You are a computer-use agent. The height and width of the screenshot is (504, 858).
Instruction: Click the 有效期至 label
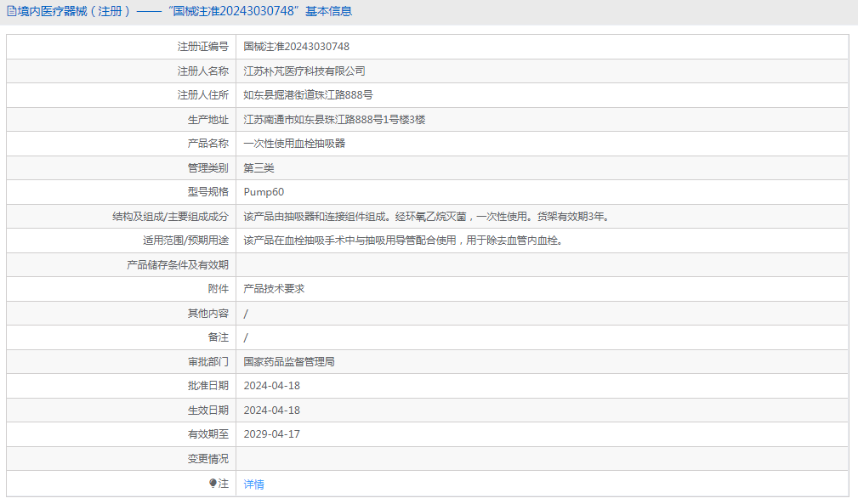pyautogui.click(x=208, y=434)
